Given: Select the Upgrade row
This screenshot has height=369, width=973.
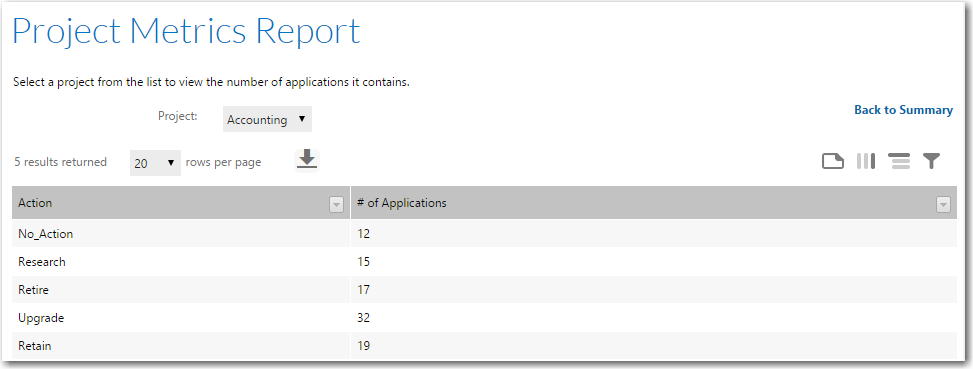Looking at the screenshot, I should pos(484,318).
